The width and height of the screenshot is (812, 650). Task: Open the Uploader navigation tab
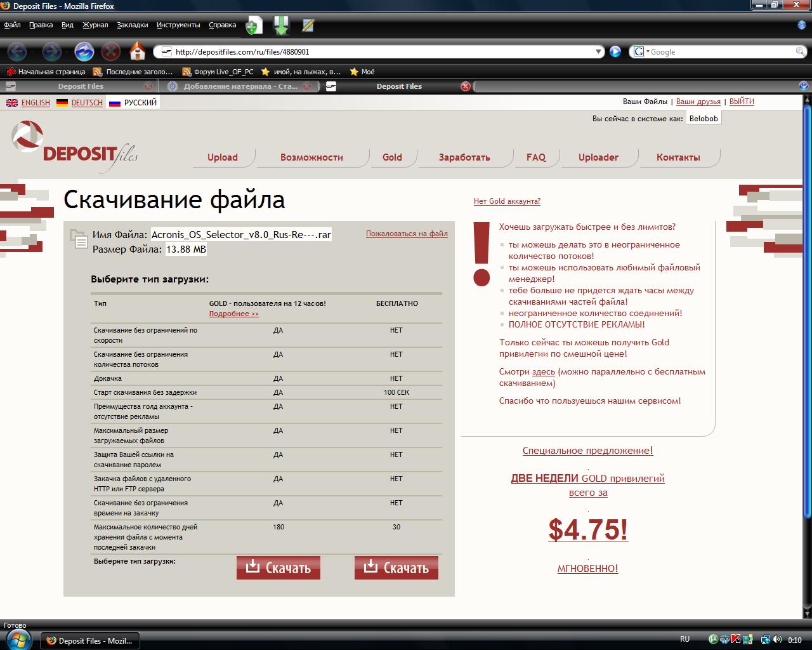(598, 157)
